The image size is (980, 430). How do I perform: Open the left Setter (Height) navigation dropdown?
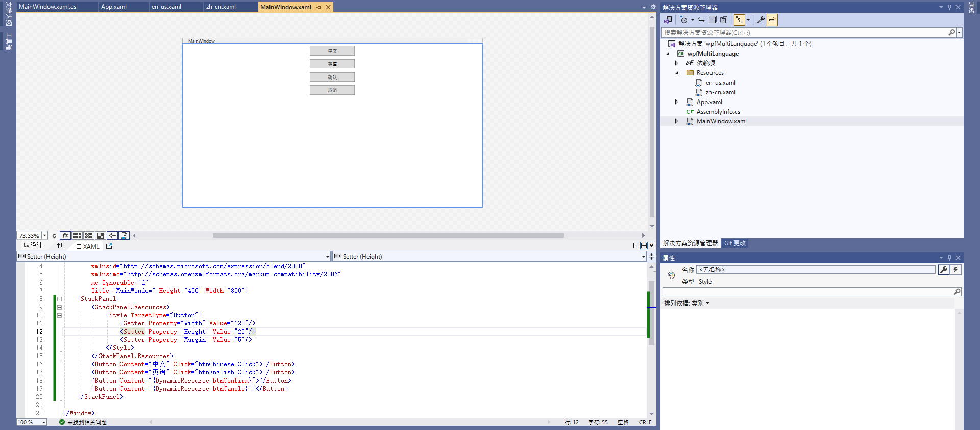coord(328,257)
